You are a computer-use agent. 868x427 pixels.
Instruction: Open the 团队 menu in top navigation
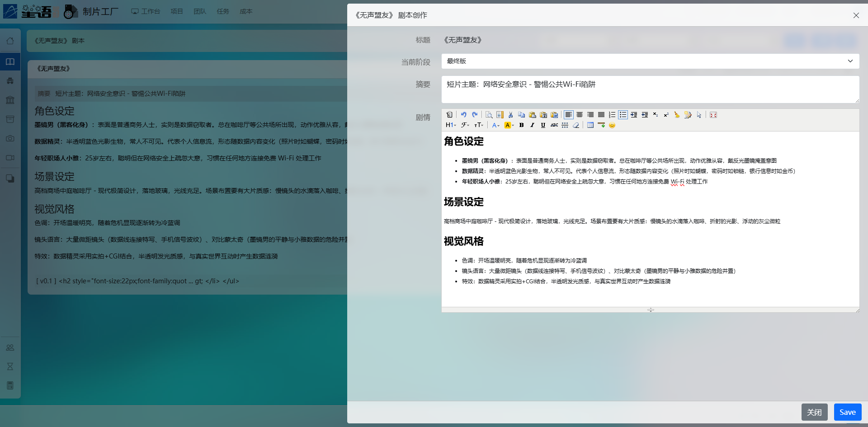pyautogui.click(x=200, y=11)
